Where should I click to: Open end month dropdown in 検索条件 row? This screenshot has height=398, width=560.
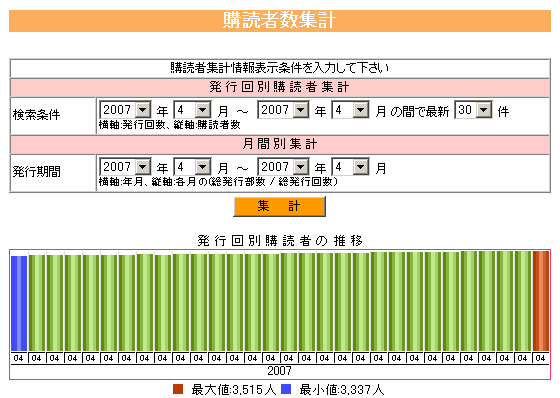tap(350, 110)
